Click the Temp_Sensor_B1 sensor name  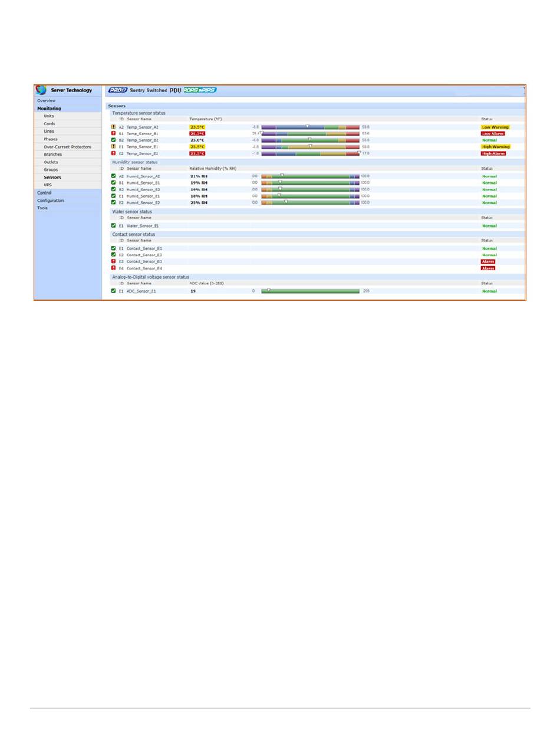tap(143, 134)
